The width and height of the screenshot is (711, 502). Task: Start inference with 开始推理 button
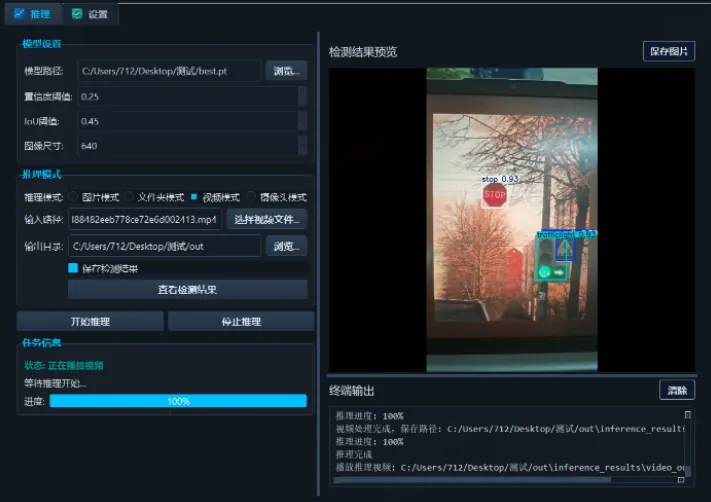click(90, 321)
